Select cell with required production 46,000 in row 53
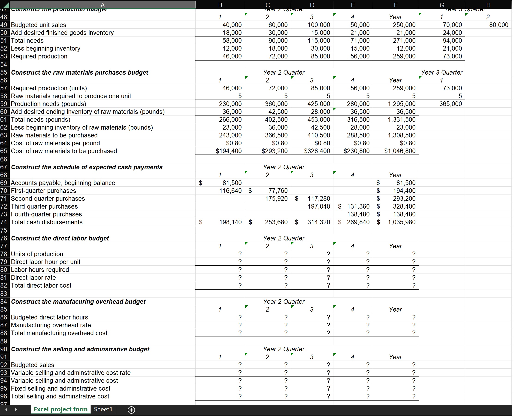The image size is (532, 416). point(232,56)
